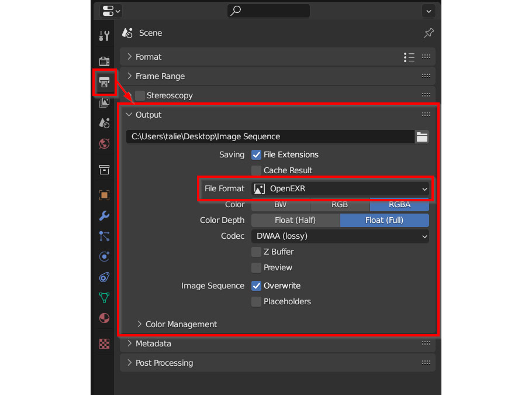Open the File Format OpenEXR dropdown
This screenshot has width=532, height=395.
340,189
